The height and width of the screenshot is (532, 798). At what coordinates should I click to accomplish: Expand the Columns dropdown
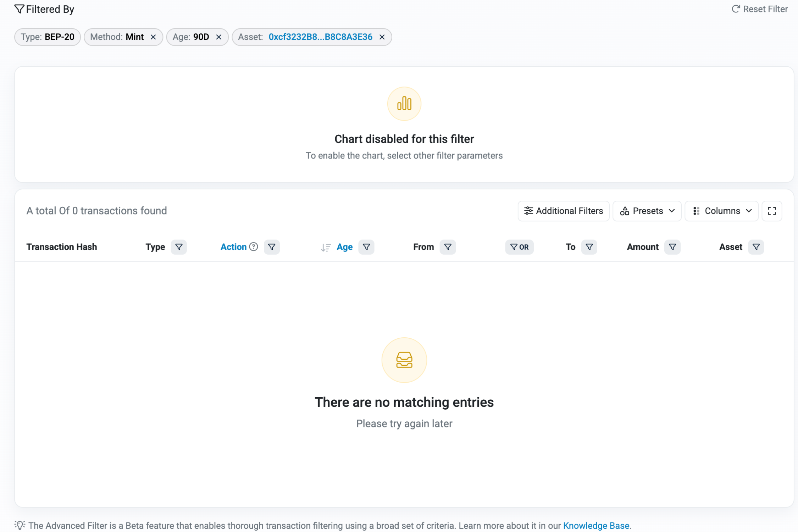coord(721,211)
